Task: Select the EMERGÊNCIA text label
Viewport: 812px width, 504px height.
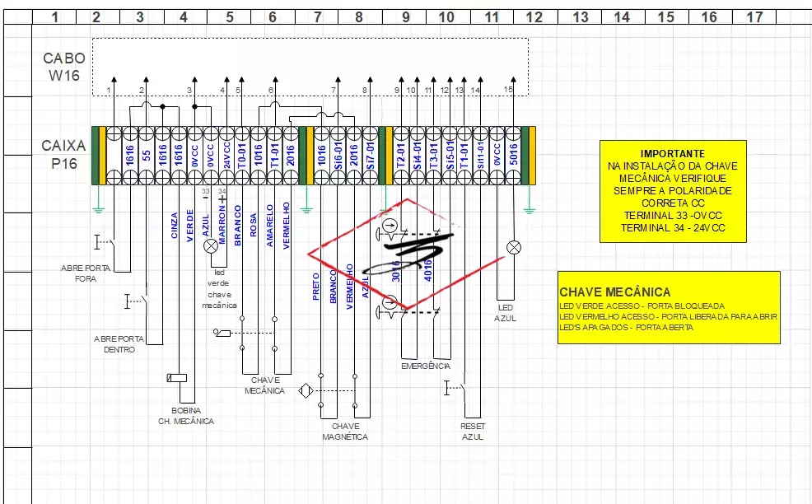Action: point(426,366)
